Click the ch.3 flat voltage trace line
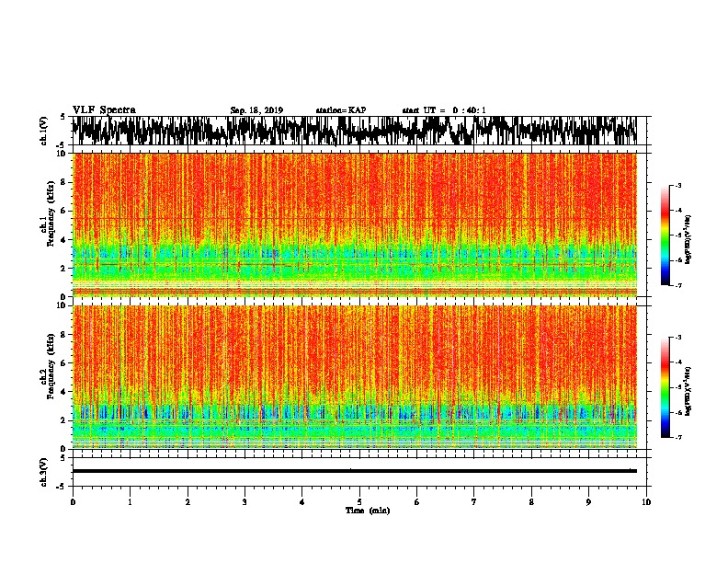Screen dimensions: 728x563 coord(355,471)
